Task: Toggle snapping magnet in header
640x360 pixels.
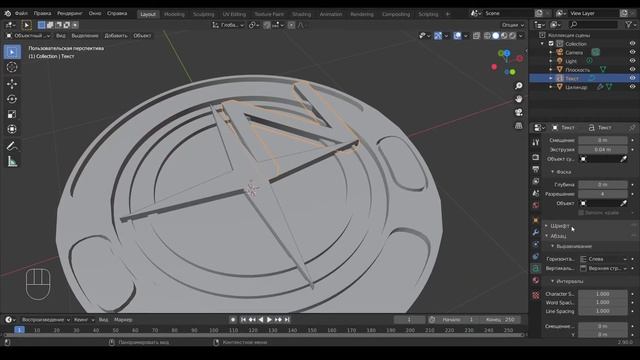Action: [x=267, y=25]
